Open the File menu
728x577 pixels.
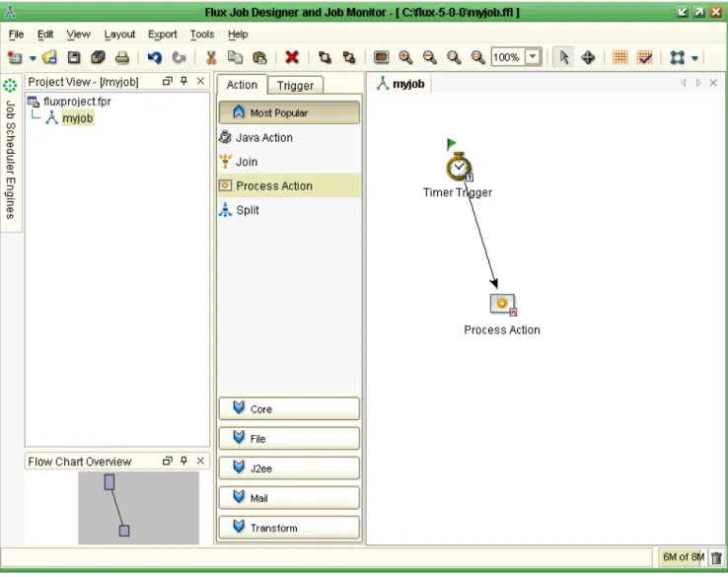(x=16, y=35)
